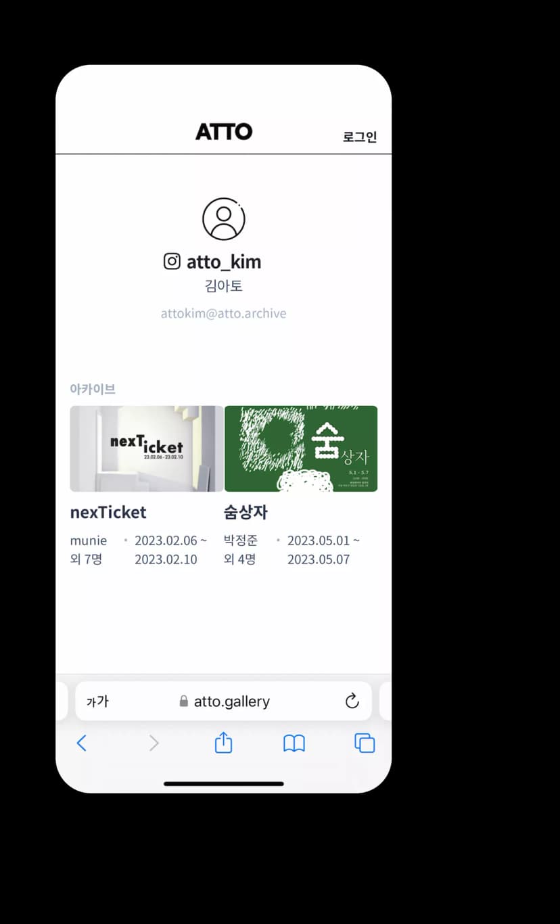This screenshot has height=924, width=560.
Task: Open the Safari bookmarks book icon
Action: pyautogui.click(x=294, y=744)
